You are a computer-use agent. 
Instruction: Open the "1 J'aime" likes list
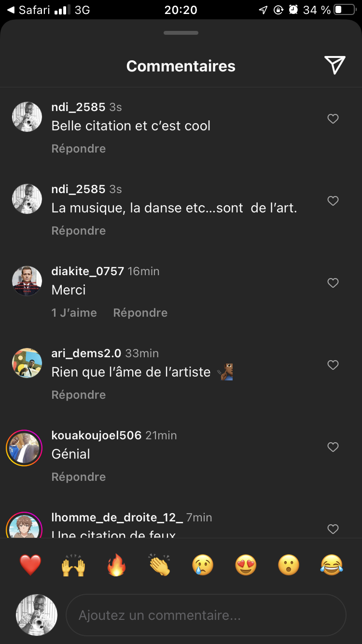74,313
